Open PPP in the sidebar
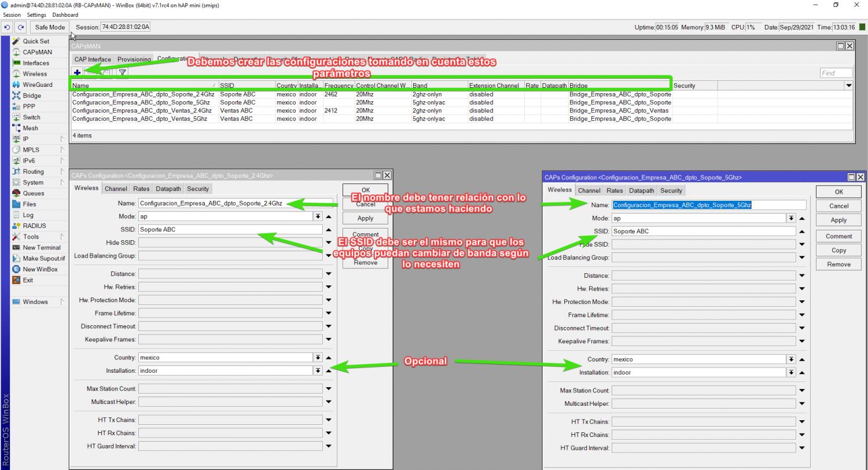868x470 pixels. [x=29, y=107]
